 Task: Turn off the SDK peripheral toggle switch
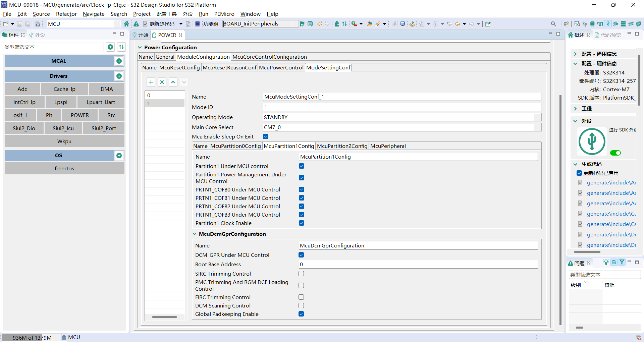click(616, 153)
